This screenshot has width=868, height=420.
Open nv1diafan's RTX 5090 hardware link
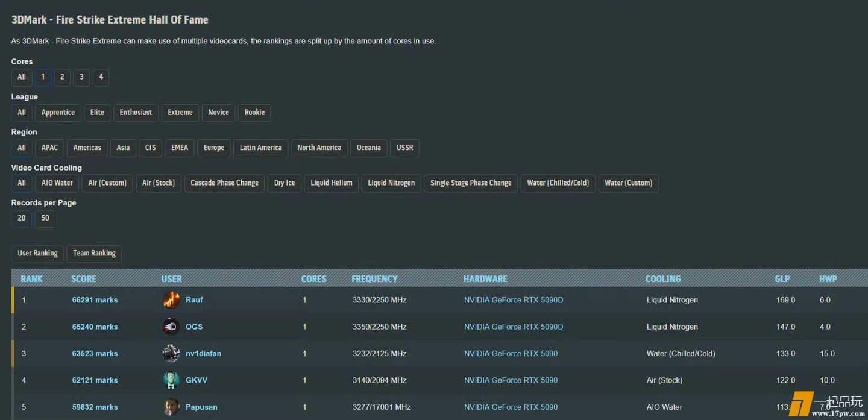tap(511, 354)
